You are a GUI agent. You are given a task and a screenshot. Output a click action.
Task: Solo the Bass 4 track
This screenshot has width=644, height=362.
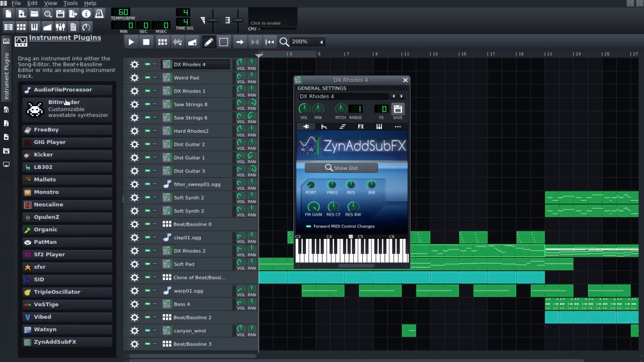[x=154, y=304]
